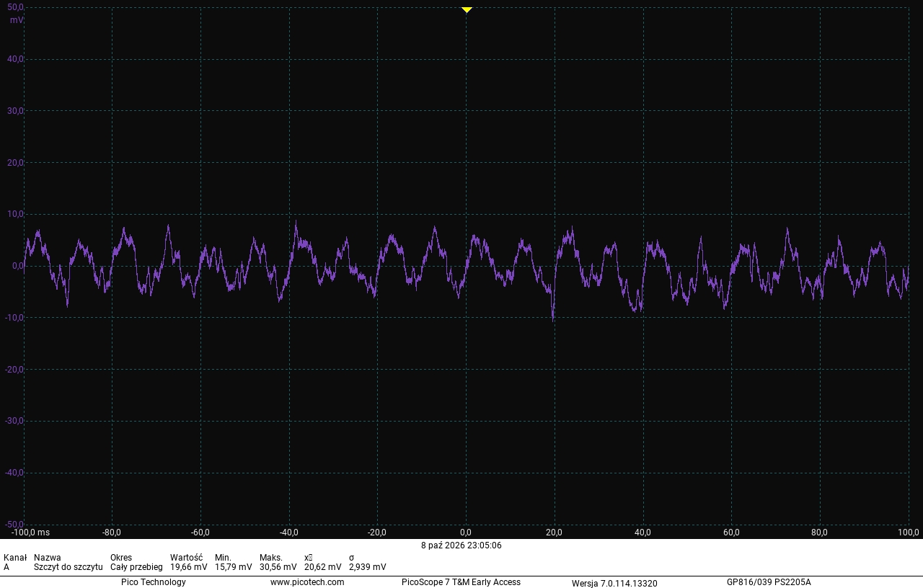Select the Wartość reading 19,66 mV
Image resolution: width=923 pixels, height=588 pixels.
(189, 567)
